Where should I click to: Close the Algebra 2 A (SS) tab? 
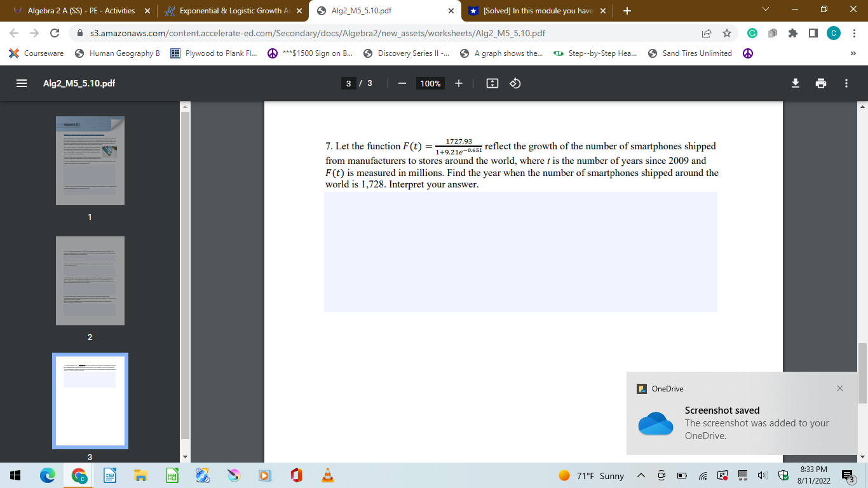(147, 11)
